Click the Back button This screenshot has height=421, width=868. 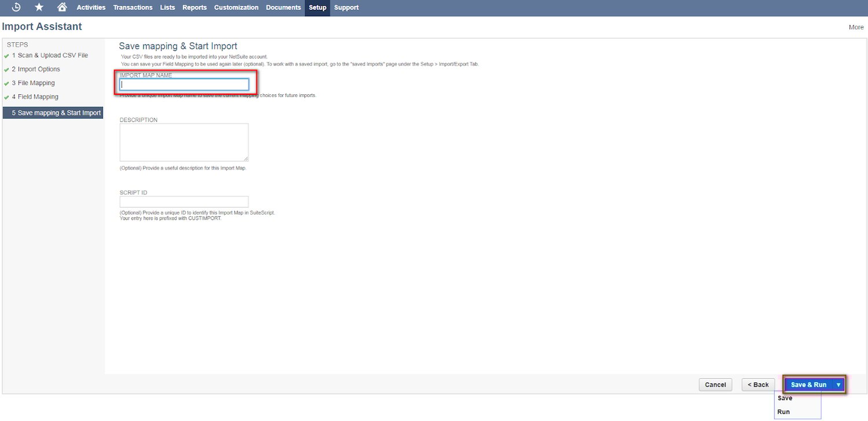[x=758, y=384]
